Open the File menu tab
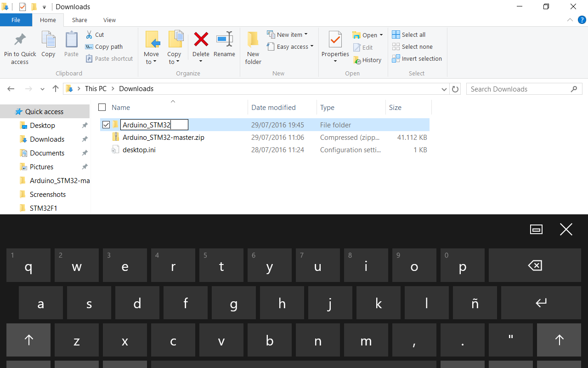588x368 pixels. 16,20
